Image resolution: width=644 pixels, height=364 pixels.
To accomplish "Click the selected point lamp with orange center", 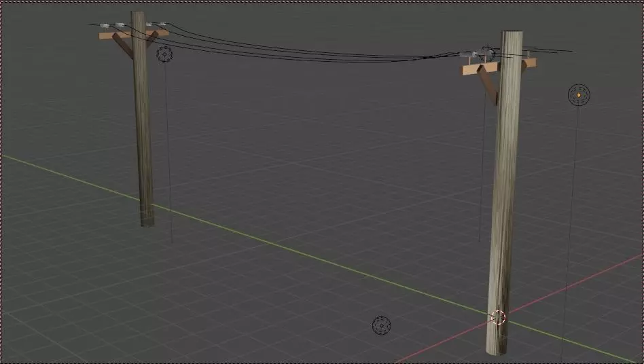I will 579,95.
